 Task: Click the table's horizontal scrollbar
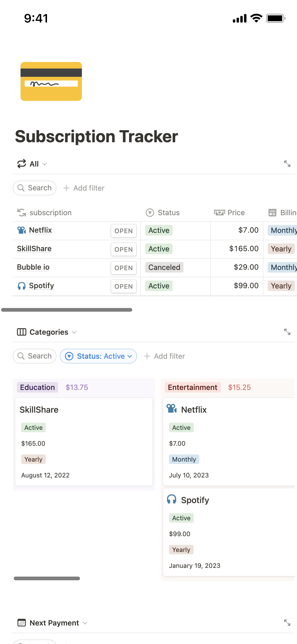point(67,310)
